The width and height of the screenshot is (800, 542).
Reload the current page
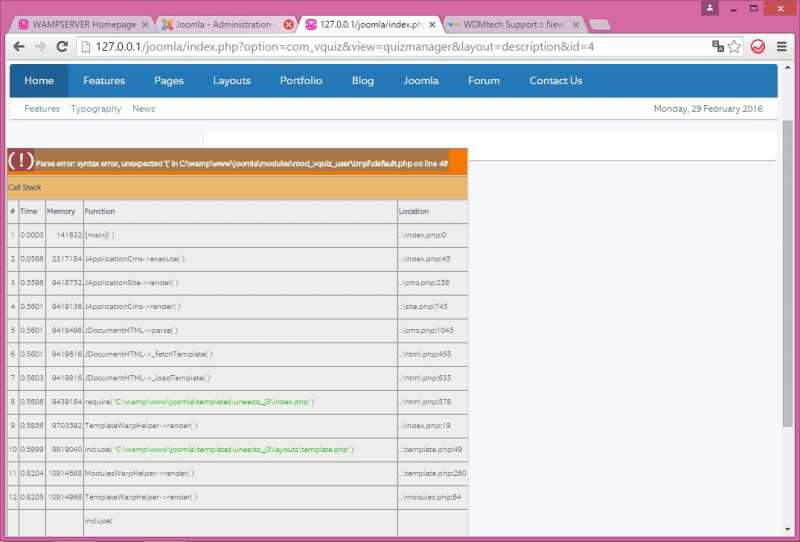coord(62,47)
